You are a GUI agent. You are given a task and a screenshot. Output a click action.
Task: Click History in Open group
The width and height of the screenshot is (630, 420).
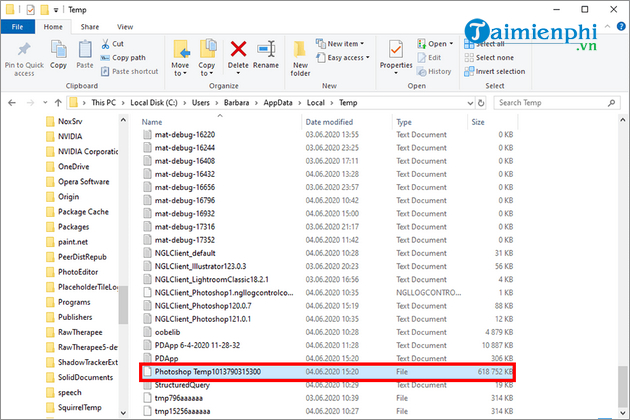pos(434,72)
